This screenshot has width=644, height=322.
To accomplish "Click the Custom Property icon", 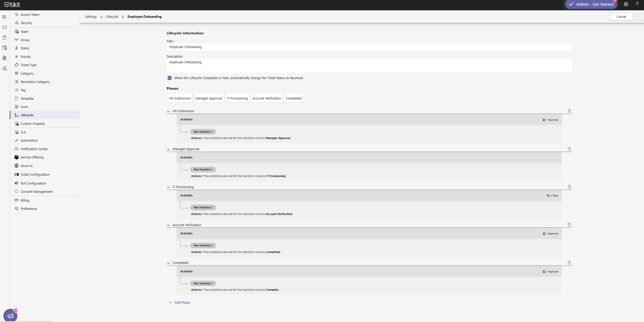I will point(17,124).
